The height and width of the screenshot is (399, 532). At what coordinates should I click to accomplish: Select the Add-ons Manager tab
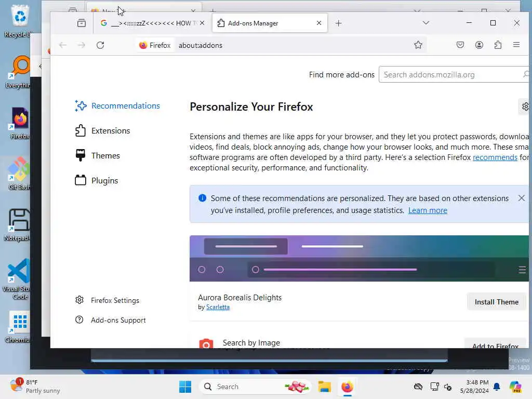pos(270,23)
